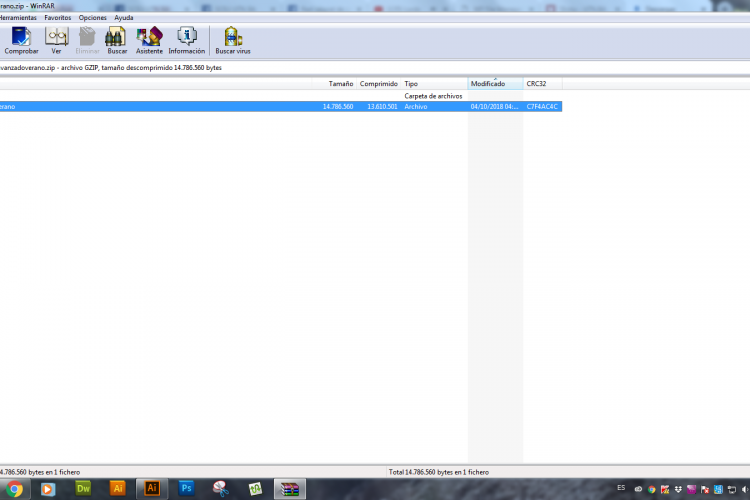The image size is (750, 500).
Task: Open the Ver view file tool
Action: click(x=56, y=40)
